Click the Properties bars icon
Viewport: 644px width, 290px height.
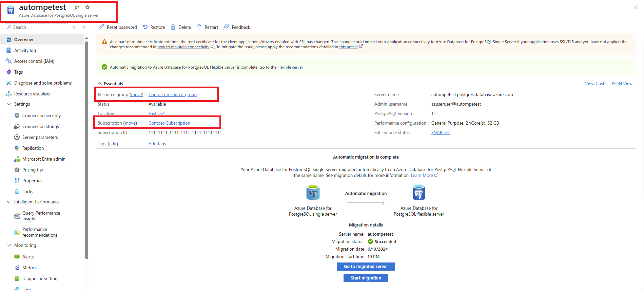17,181
